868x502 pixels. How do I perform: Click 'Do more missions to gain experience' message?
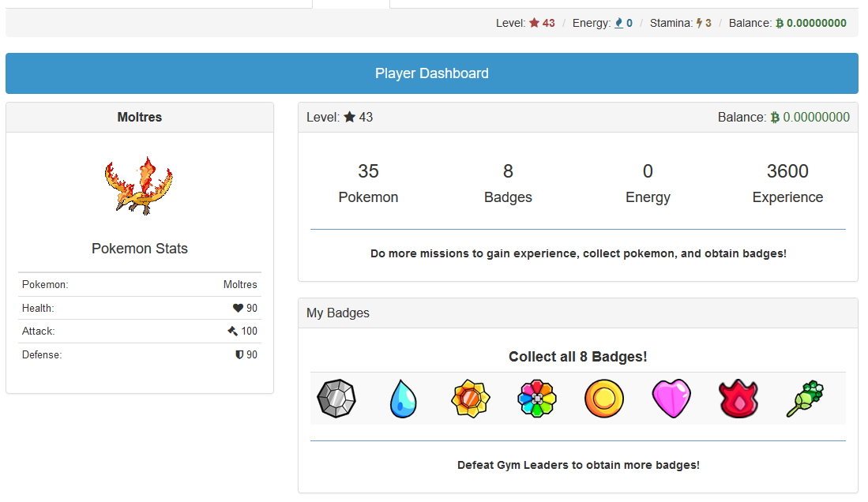pos(578,253)
